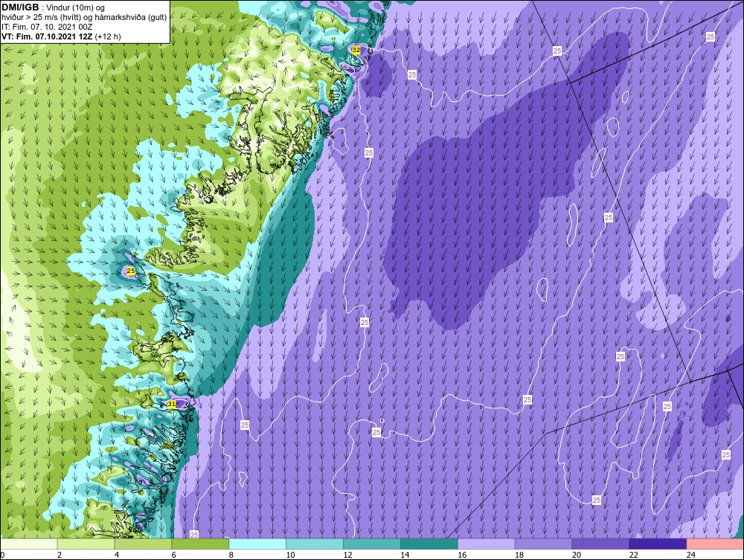Click the 'IT: Fim. 07. 10. 2021 00Z' line
Screen dimensions: 744x560
coord(47,27)
